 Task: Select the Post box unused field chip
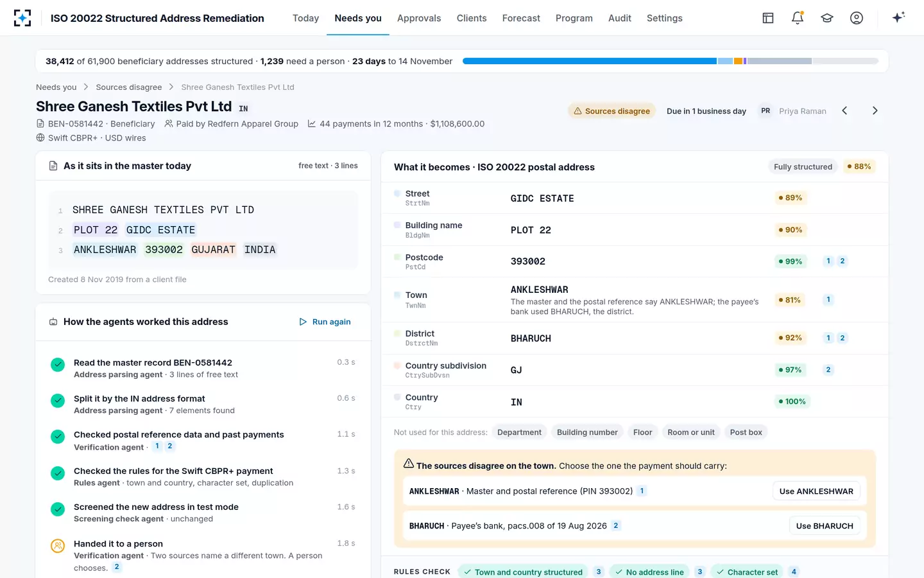tap(746, 432)
